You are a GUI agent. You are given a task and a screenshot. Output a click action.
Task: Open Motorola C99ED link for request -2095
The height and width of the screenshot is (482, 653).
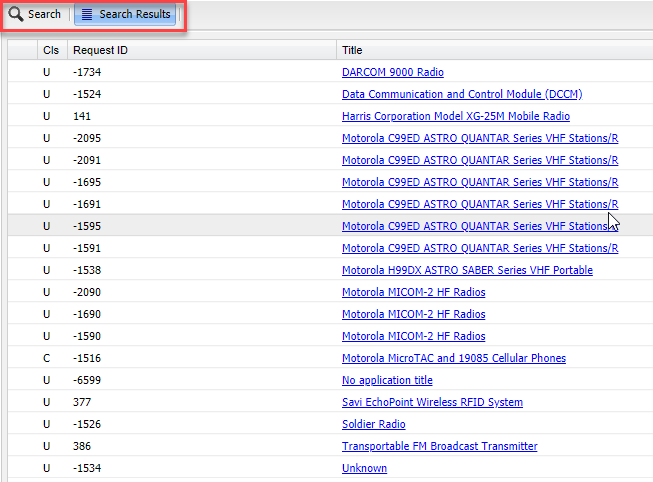point(480,138)
